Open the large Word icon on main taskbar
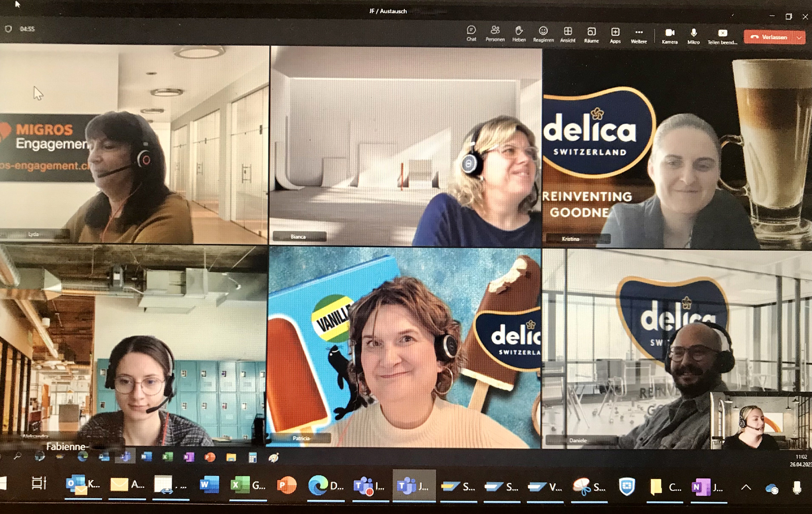The image size is (812, 514). coord(209,485)
